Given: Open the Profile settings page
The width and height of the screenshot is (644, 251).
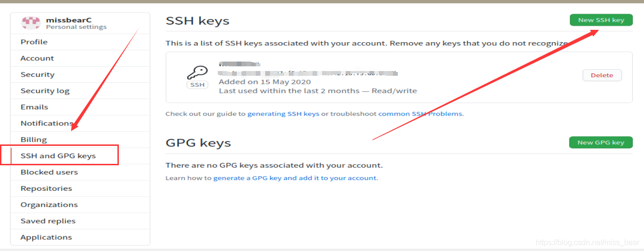Looking at the screenshot, I should [x=34, y=42].
